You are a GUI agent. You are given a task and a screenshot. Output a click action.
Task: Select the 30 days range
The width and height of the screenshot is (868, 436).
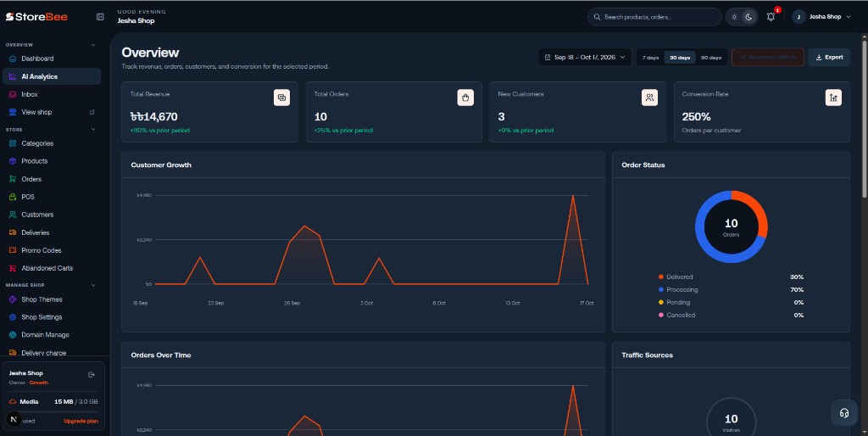pyautogui.click(x=680, y=58)
